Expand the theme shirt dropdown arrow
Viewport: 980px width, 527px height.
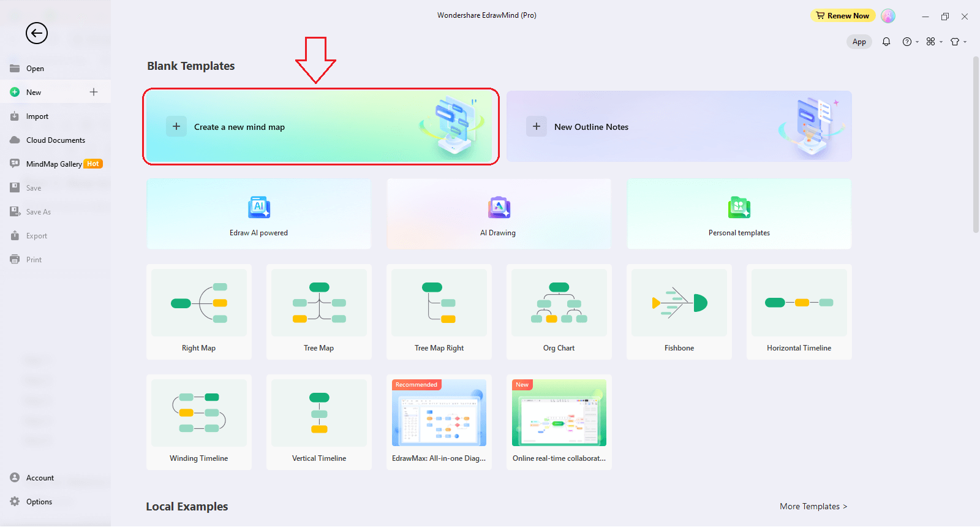tap(965, 42)
